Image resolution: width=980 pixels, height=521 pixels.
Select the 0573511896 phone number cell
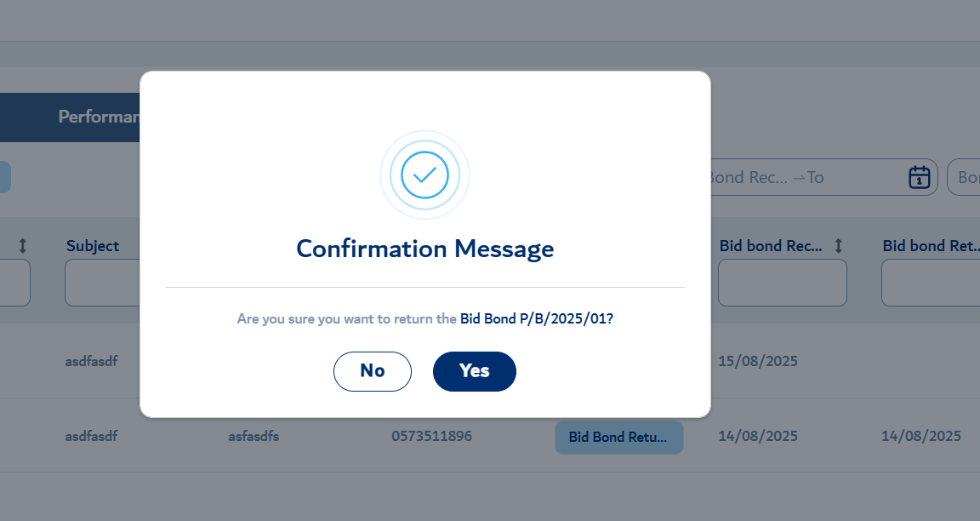click(x=432, y=436)
